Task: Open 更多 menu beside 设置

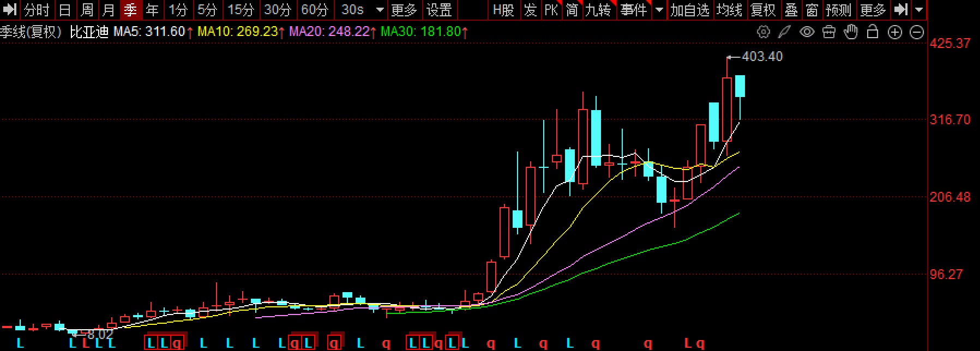Action: pos(404,10)
